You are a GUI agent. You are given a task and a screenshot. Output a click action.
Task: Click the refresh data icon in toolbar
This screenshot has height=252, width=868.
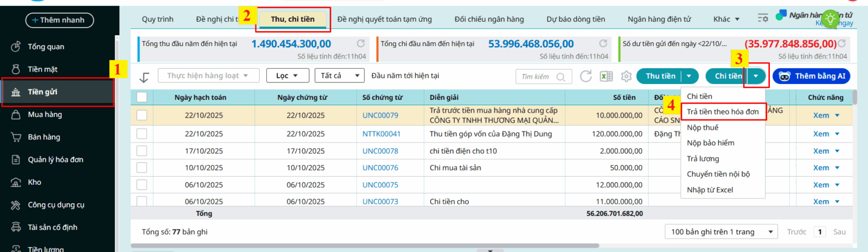(585, 76)
